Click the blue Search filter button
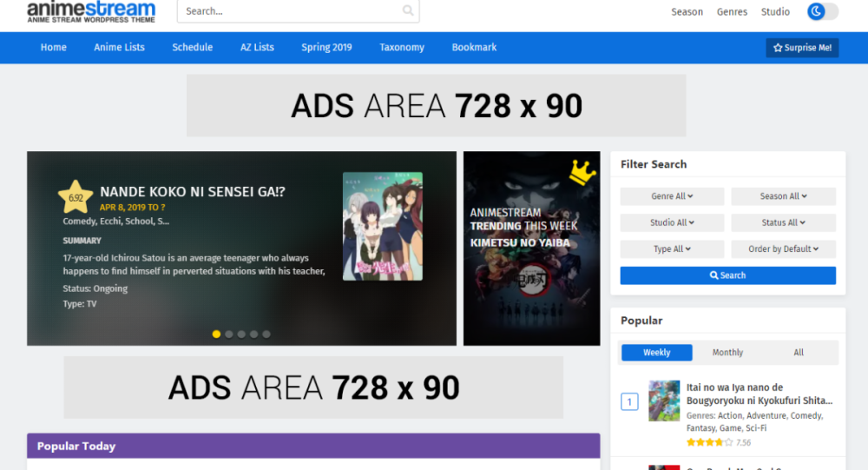The height and width of the screenshot is (470, 868). [x=727, y=275]
